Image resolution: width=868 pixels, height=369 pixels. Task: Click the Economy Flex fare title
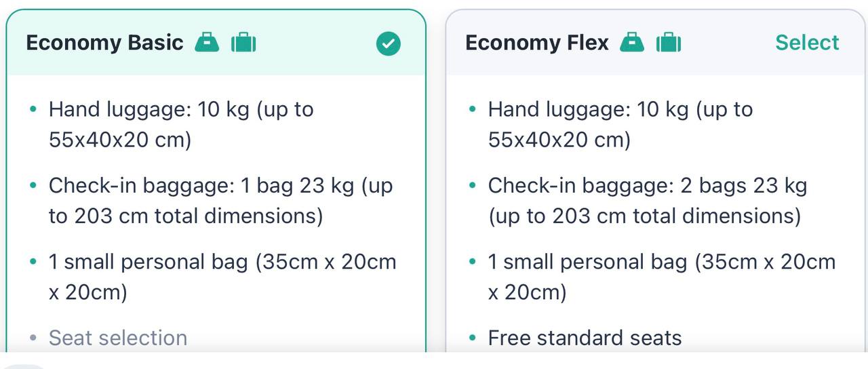click(536, 43)
